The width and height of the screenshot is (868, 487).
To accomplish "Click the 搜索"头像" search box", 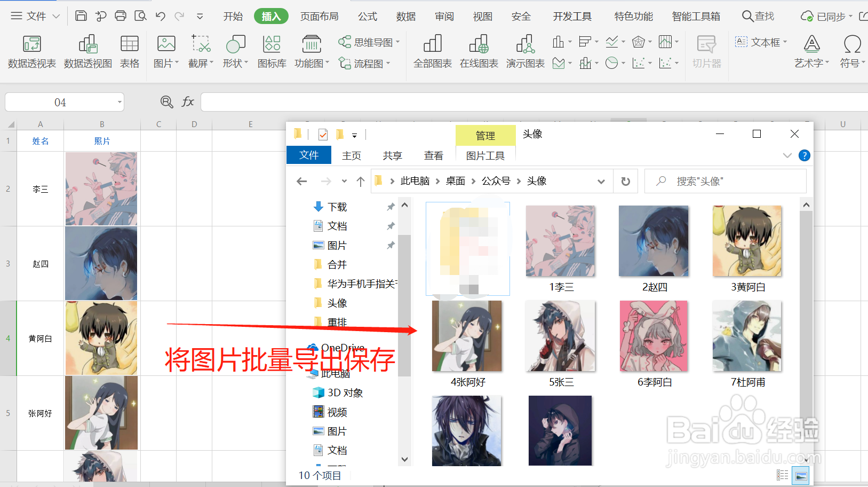I will (726, 182).
